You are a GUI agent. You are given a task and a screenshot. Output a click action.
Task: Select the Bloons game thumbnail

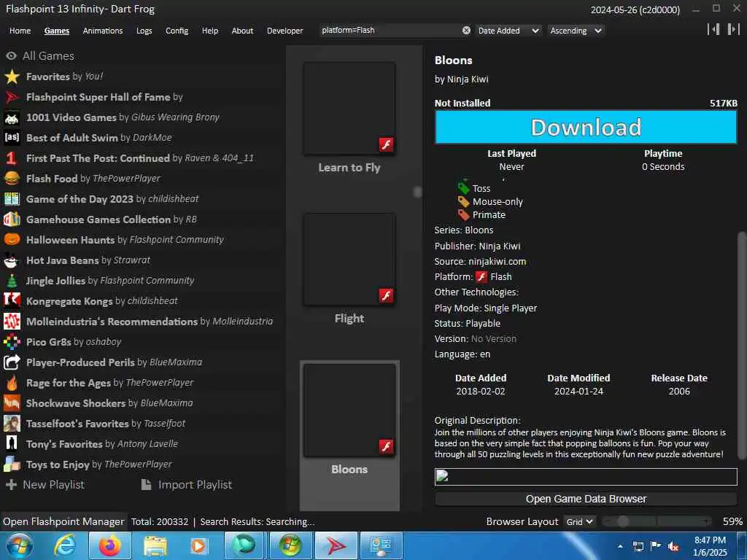349,411
